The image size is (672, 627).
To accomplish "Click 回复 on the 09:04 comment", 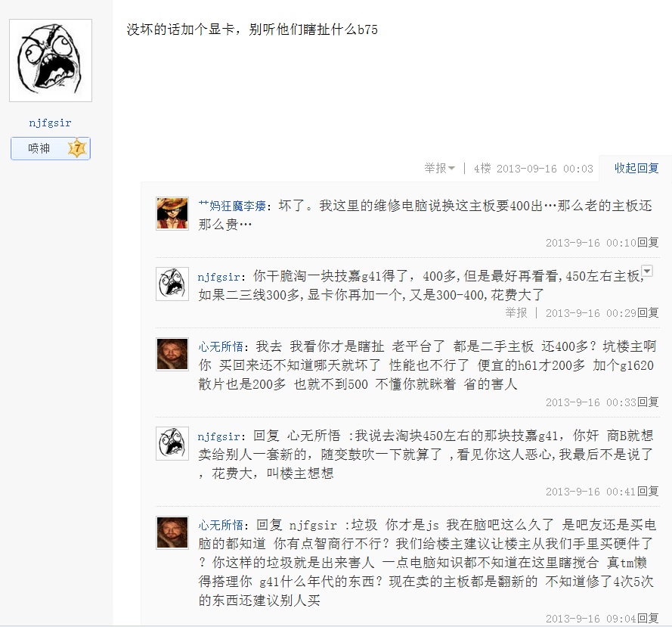I will point(648,619).
